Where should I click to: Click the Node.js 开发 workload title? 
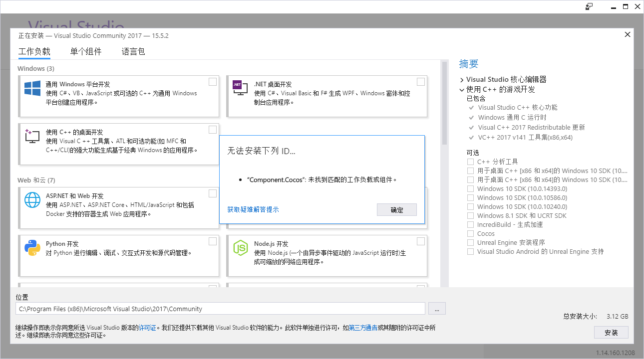pyautogui.click(x=271, y=244)
